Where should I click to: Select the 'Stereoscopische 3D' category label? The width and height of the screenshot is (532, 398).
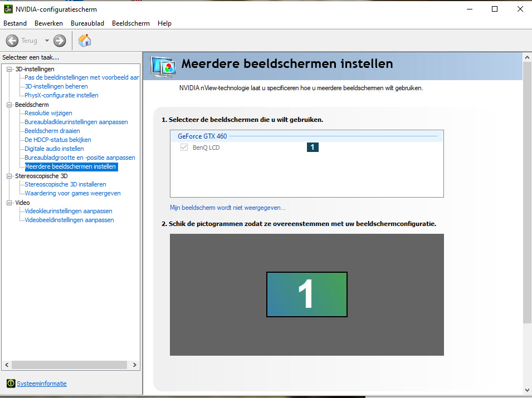click(x=41, y=176)
